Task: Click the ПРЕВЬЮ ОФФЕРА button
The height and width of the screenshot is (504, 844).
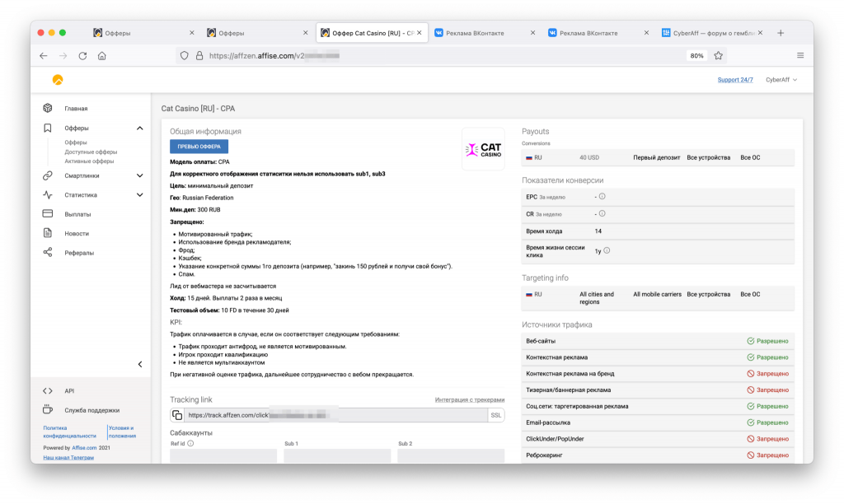Action: (x=199, y=147)
